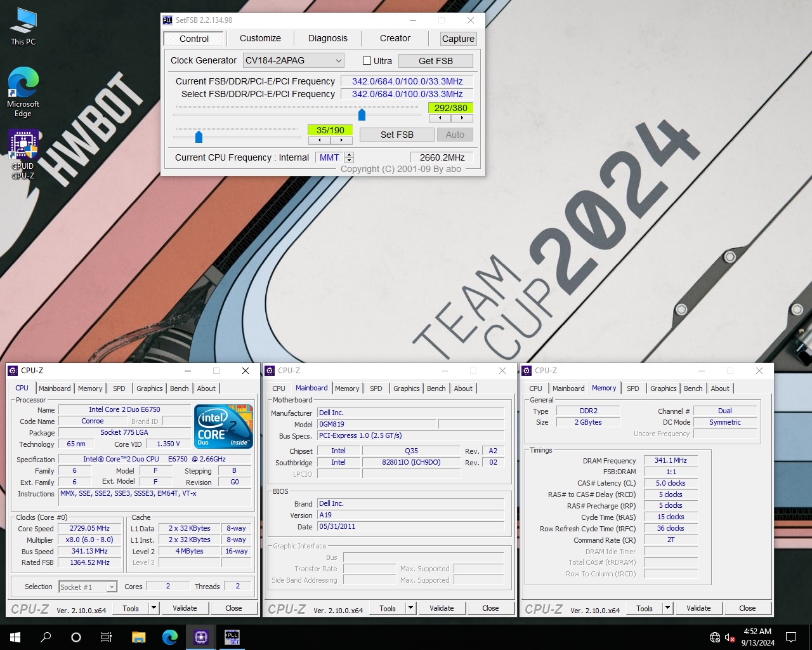The image size is (812, 650).
Task: Open Edge from the taskbar
Action: pyautogui.click(x=169, y=637)
